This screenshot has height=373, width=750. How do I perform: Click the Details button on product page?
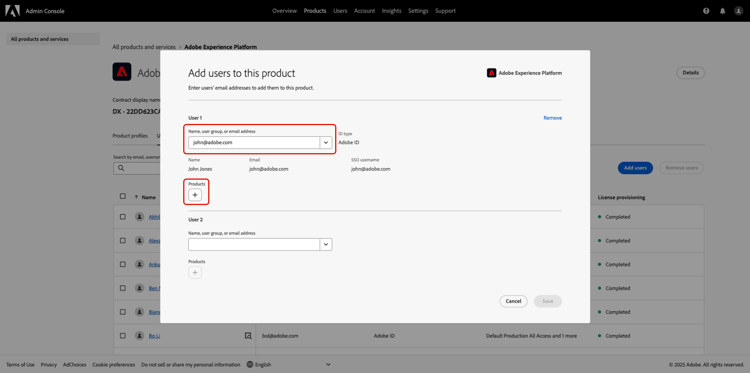tap(690, 73)
